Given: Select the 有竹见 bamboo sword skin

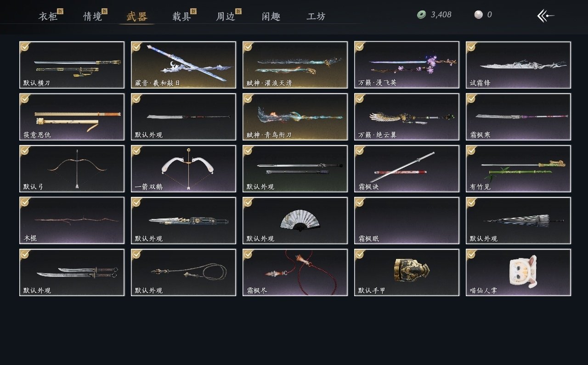Looking at the screenshot, I should coord(518,168).
